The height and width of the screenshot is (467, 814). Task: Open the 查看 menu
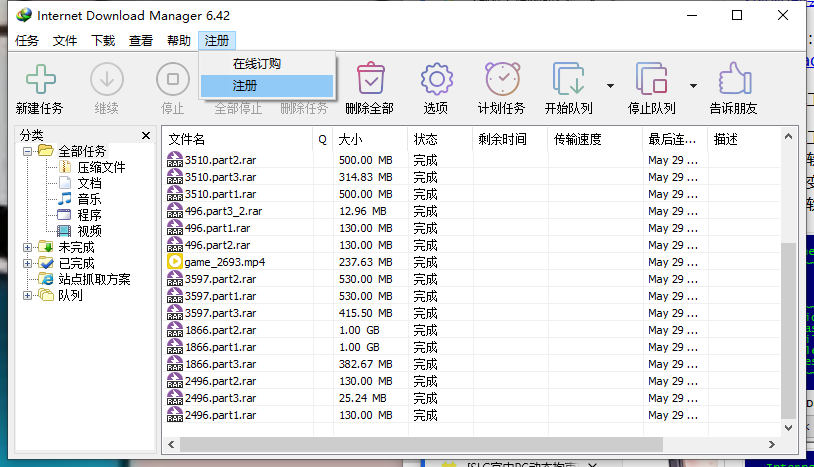pyautogui.click(x=141, y=40)
